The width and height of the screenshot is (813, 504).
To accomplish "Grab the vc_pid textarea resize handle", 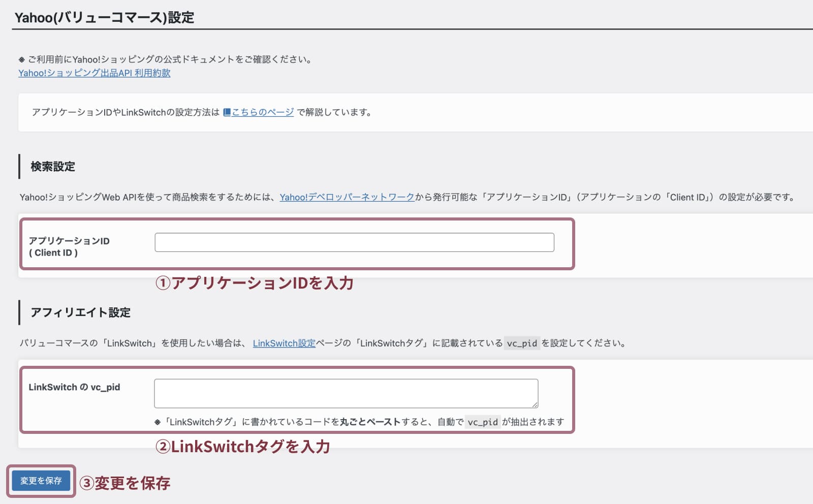I will pos(535,404).
